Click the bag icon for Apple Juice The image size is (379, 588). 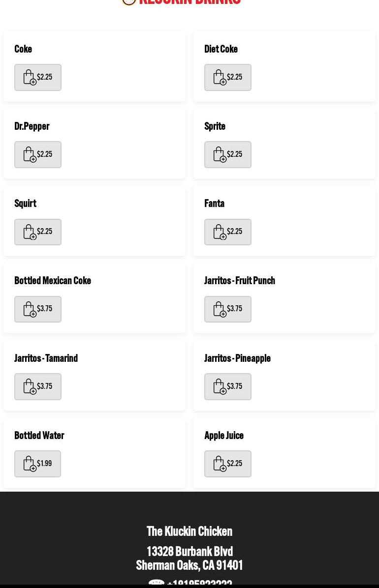point(220,464)
